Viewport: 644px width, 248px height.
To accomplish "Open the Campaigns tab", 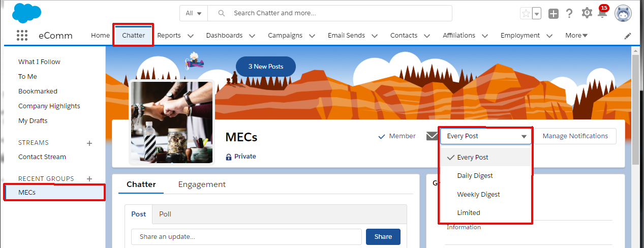I will point(285,36).
